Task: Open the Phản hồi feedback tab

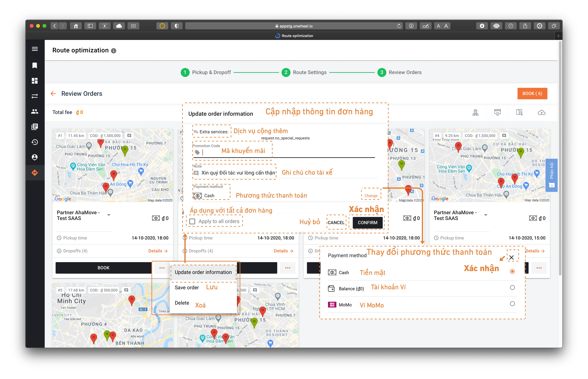Action: pos(551,175)
